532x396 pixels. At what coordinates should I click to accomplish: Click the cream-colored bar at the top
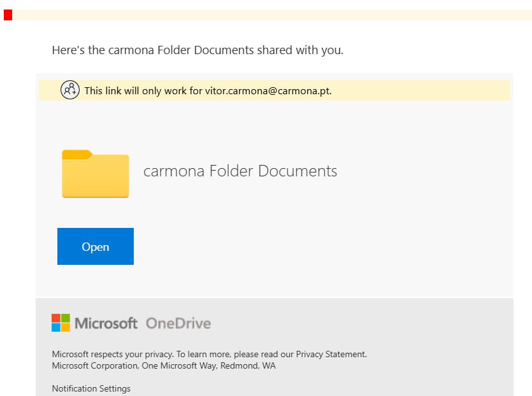click(x=274, y=15)
